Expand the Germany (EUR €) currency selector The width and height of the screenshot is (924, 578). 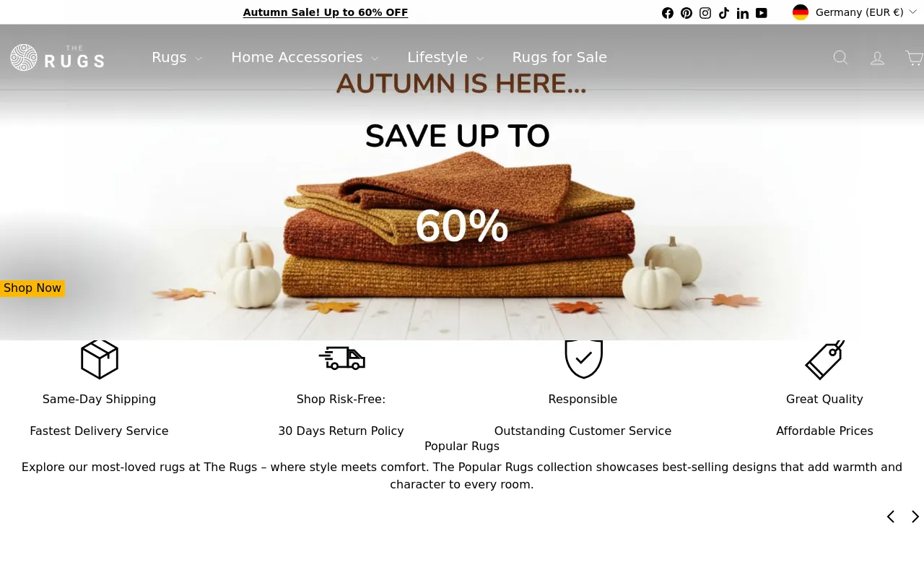click(x=855, y=12)
